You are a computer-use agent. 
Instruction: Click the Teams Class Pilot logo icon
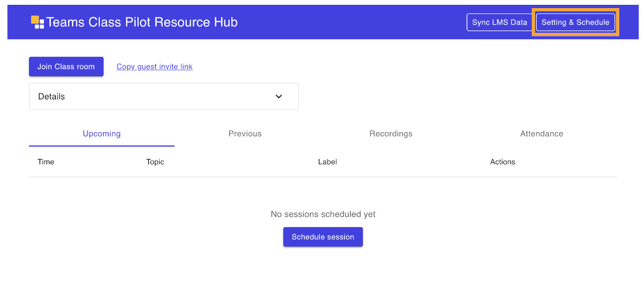pos(38,22)
